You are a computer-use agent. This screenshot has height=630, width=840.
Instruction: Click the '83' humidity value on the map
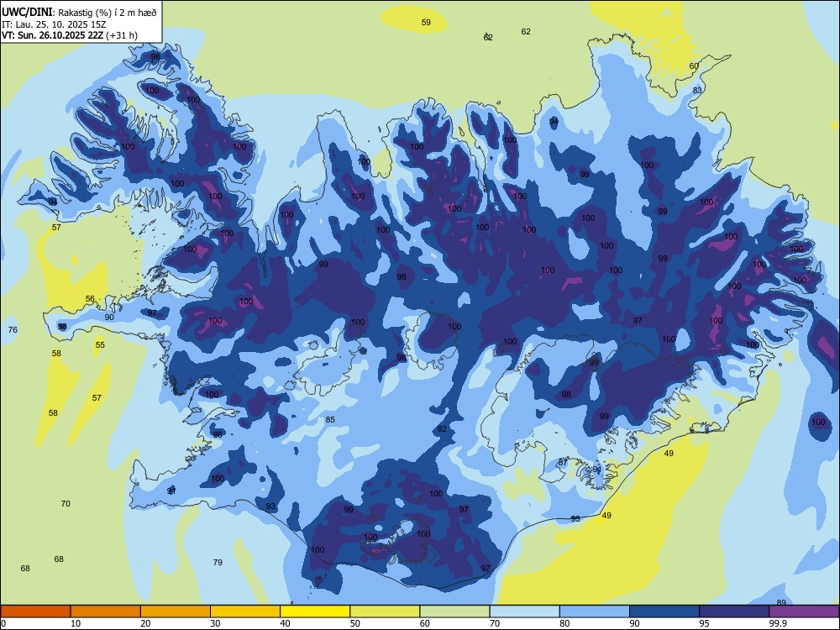tap(697, 90)
